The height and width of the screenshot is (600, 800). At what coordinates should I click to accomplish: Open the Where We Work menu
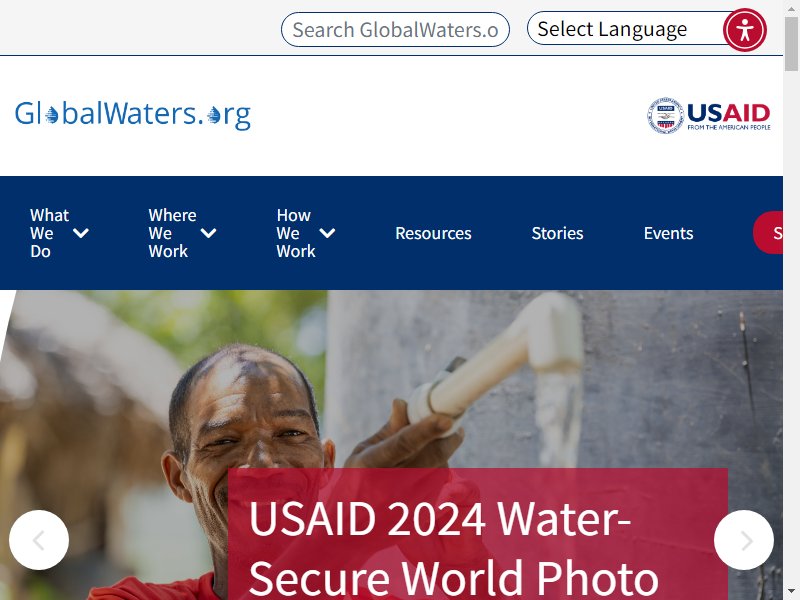(x=172, y=233)
